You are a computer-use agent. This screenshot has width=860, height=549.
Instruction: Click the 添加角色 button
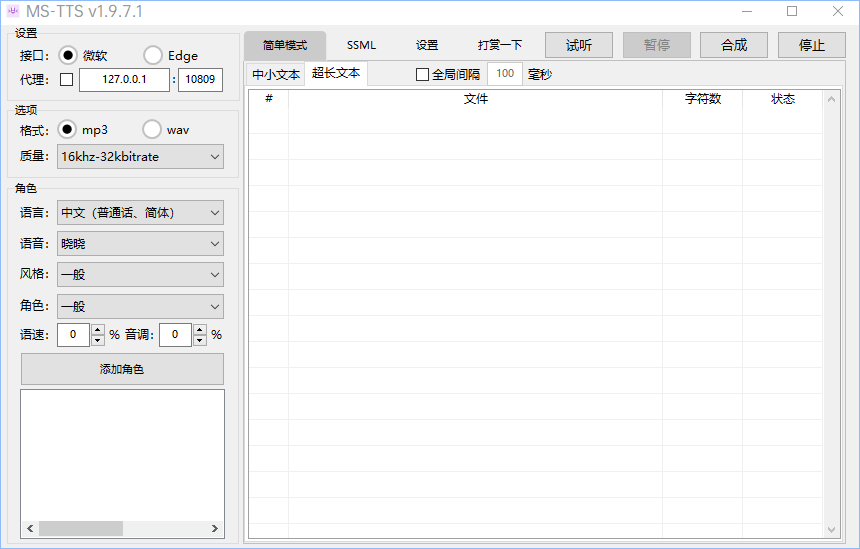pyautogui.click(x=122, y=369)
